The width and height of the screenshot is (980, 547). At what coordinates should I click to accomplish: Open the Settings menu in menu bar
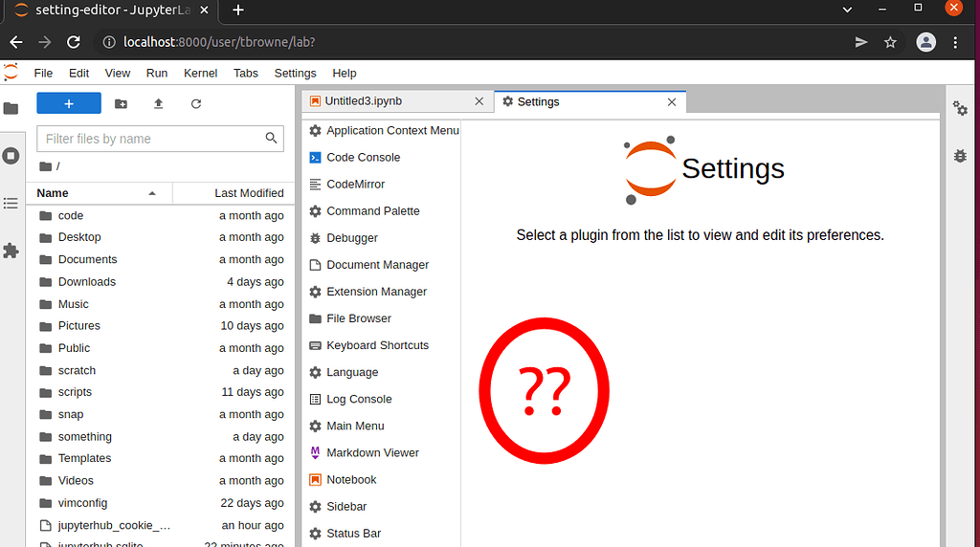point(295,73)
